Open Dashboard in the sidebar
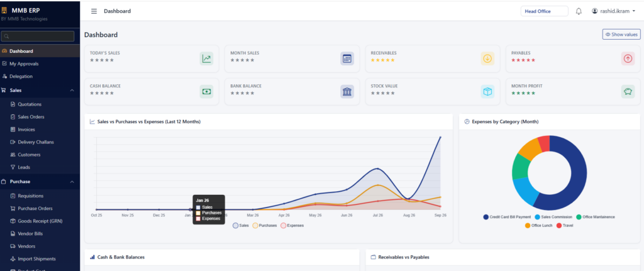The width and height of the screenshot is (644, 271). [40, 51]
